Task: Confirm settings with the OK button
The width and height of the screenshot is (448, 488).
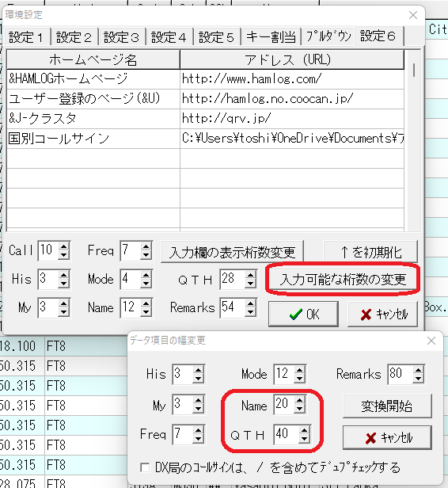Action: 303,314
